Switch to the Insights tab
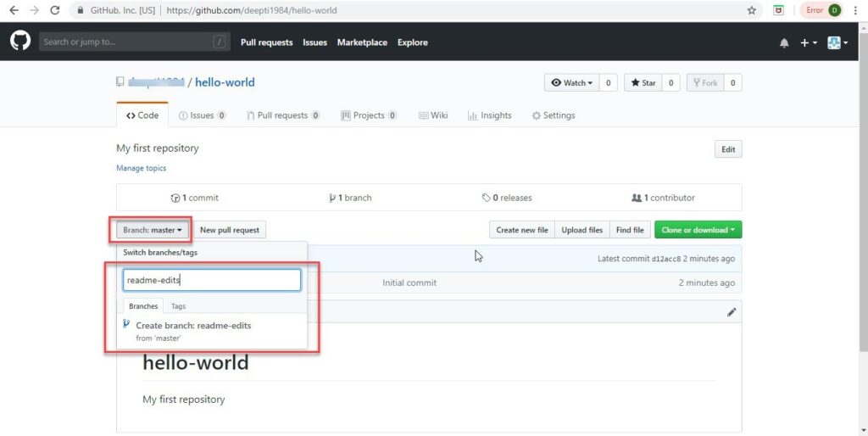 coord(490,115)
